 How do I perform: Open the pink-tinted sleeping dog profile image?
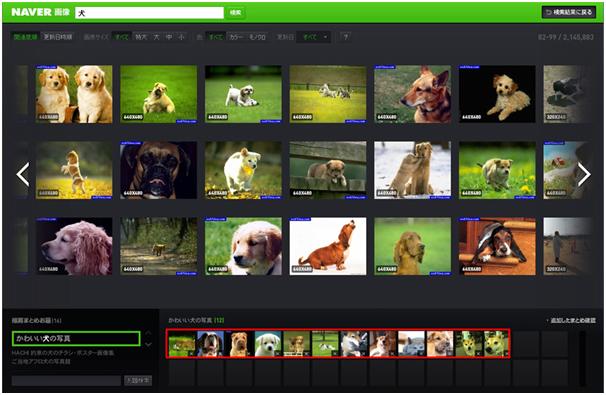tap(74, 246)
